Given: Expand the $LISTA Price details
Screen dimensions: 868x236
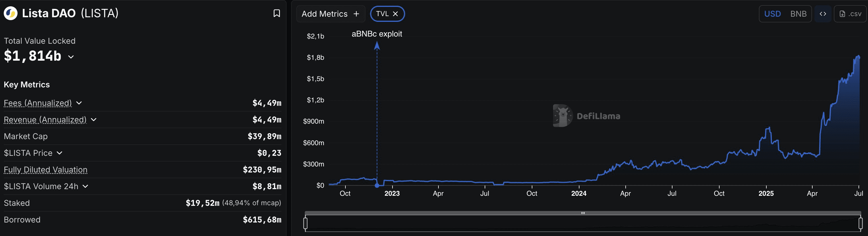Looking at the screenshot, I should tap(60, 153).
